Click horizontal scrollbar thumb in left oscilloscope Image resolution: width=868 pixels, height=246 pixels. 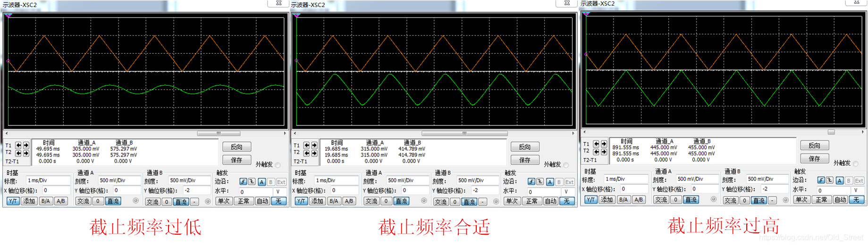219,133
